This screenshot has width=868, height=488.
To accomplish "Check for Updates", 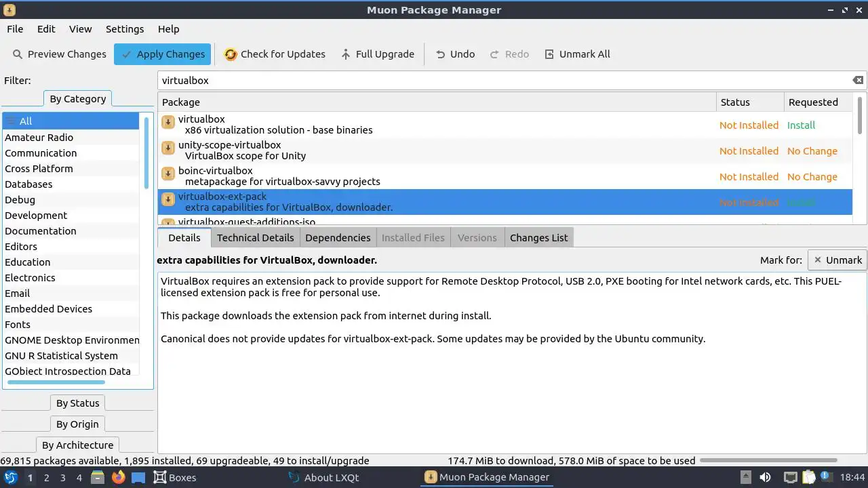I will tap(275, 54).
